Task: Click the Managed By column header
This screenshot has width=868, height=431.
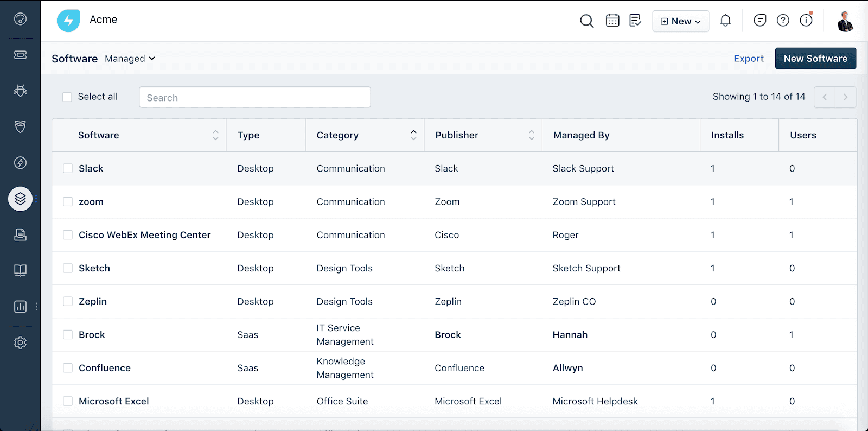Action: click(582, 135)
